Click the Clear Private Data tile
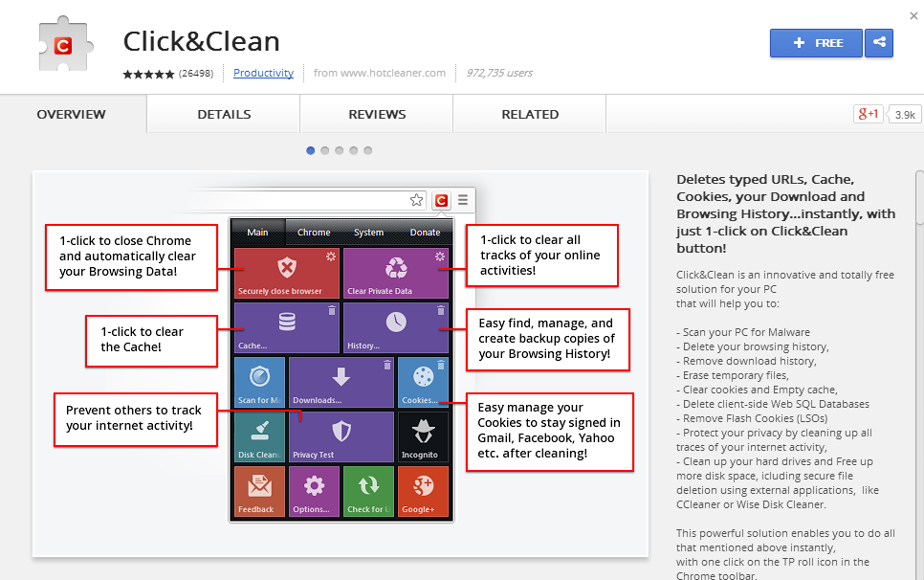This screenshot has height=580, width=924. 396,273
